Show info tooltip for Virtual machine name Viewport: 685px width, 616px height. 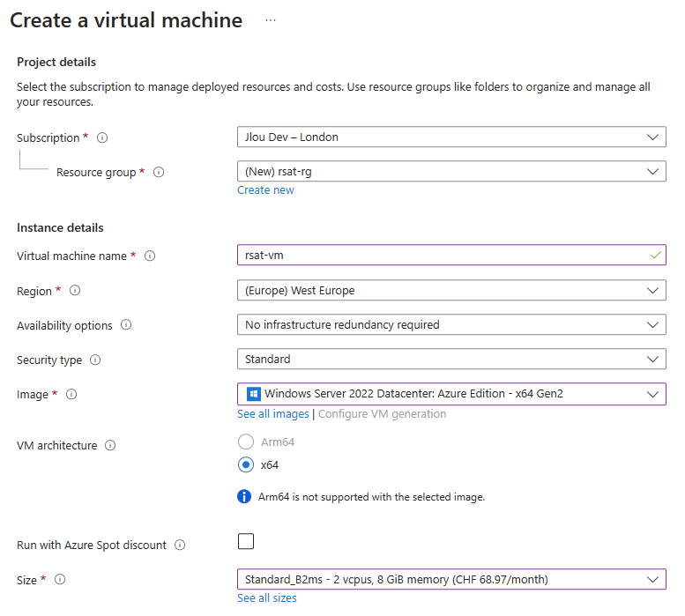pyautogui.click(x=150, y=256)
